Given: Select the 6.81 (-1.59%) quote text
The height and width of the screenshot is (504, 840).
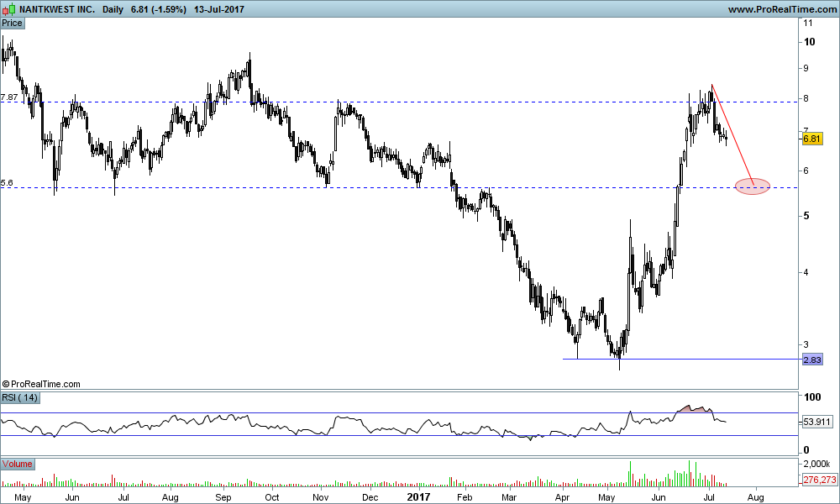Looking at the screenshot, I should tap(159, 9).
